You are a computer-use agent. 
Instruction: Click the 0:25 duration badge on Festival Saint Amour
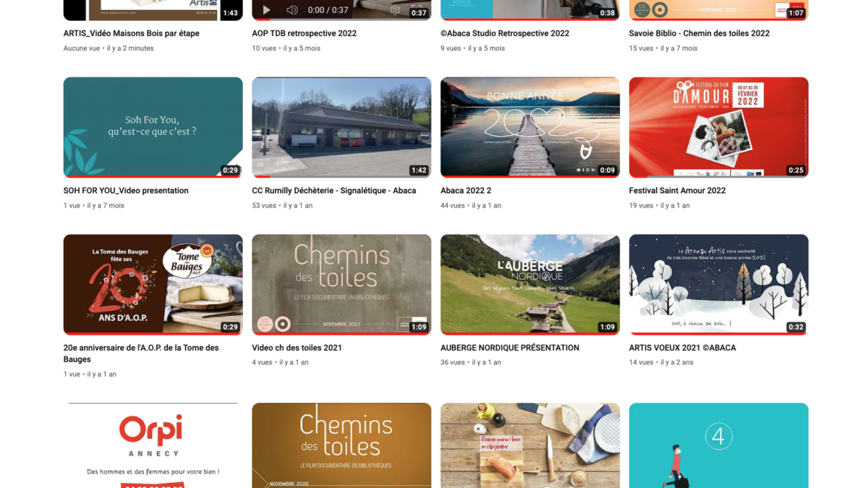click(796, 171)
